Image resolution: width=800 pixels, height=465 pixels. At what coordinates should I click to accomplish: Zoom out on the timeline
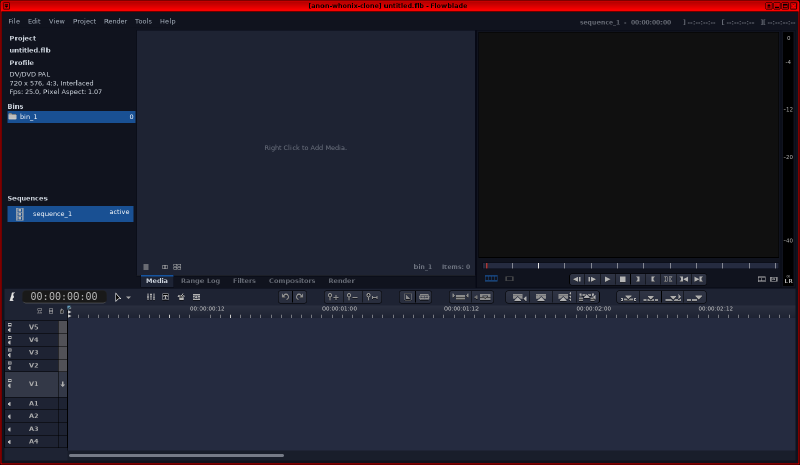pyautogui.click(x=353, y=297)
